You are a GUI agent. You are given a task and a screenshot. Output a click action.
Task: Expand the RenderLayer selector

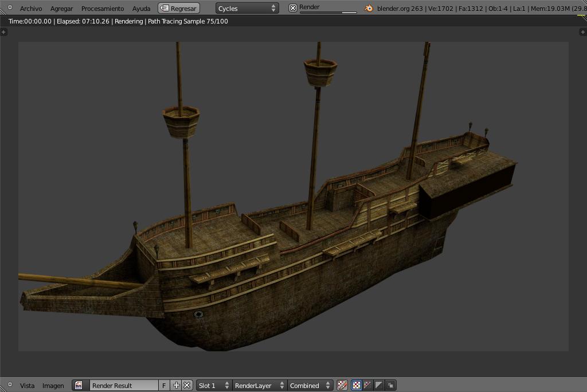(x=259, y=386)
